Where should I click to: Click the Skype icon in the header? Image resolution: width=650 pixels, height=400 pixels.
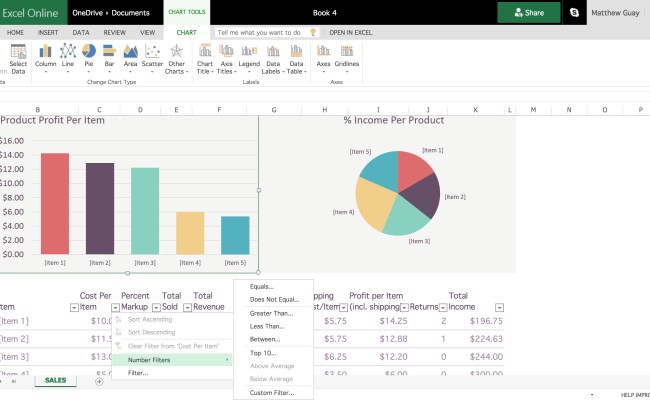click(574, 12)
